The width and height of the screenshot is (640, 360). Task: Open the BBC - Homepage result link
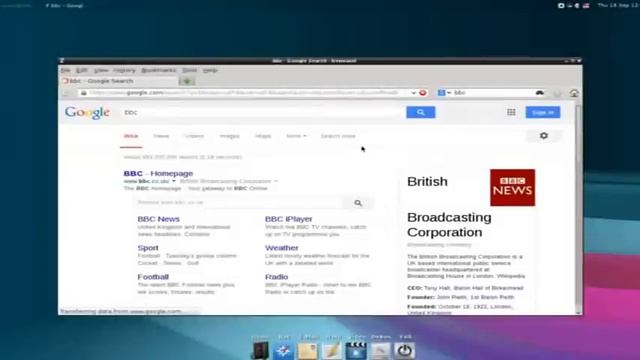point(158,173)
